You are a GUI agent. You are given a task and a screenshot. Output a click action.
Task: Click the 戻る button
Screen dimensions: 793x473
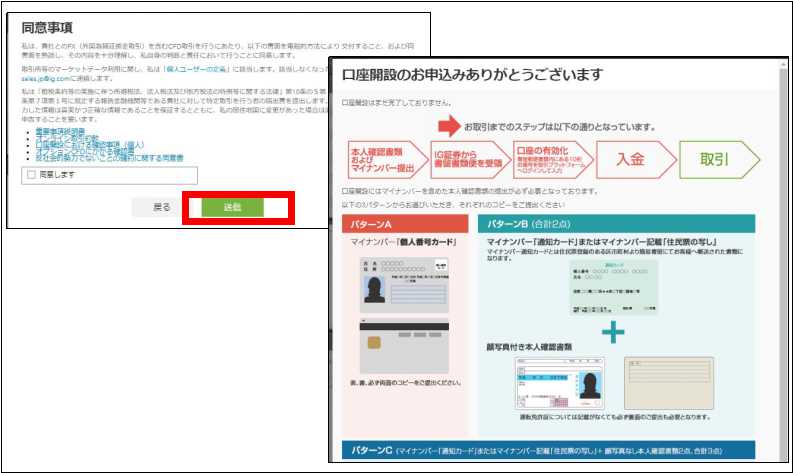point(160,207)
